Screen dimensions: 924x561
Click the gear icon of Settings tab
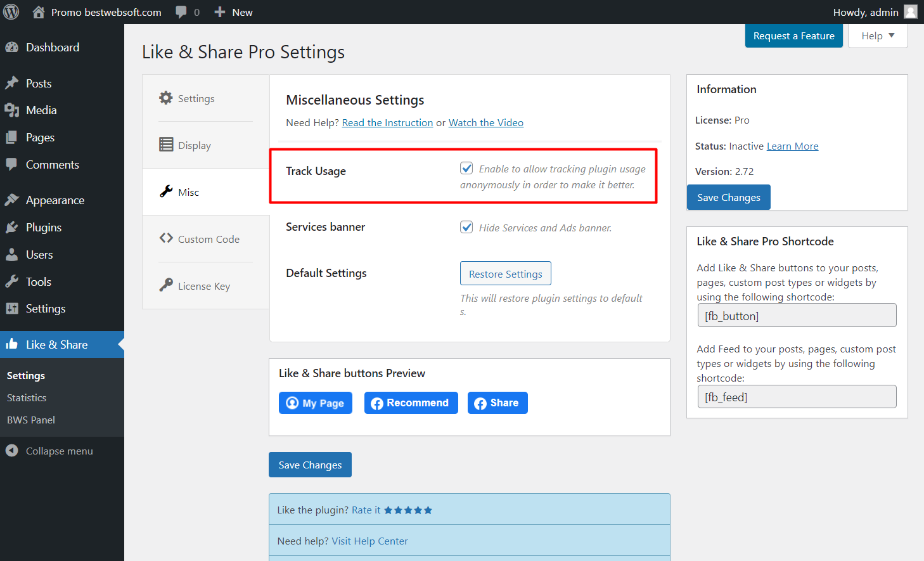click(x=166, y=98)
